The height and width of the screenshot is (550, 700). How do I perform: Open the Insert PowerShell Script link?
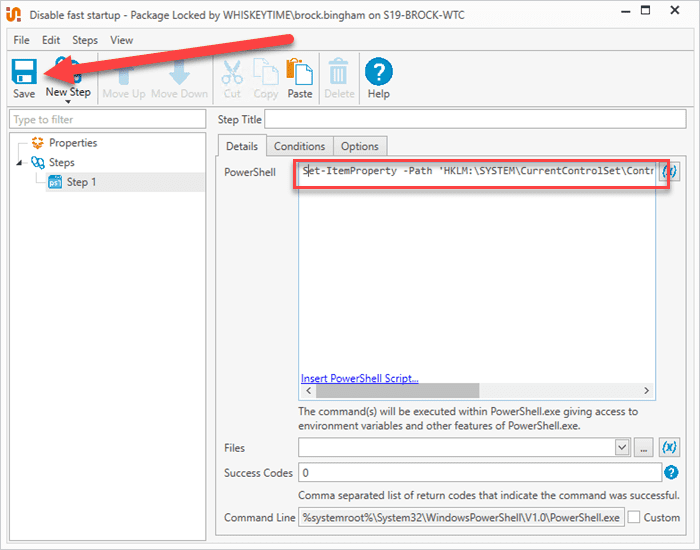click(x=359, y=378)
